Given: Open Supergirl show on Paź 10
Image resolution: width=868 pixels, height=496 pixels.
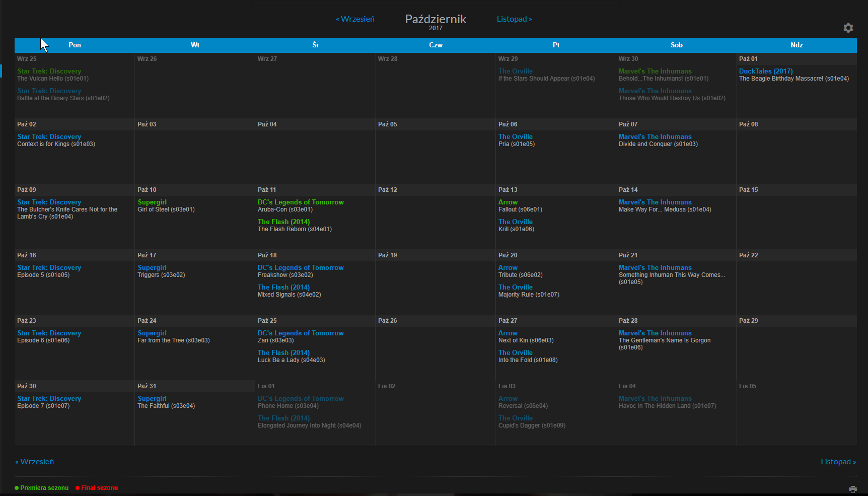Looking at the screenshot, I should point(152,202).
